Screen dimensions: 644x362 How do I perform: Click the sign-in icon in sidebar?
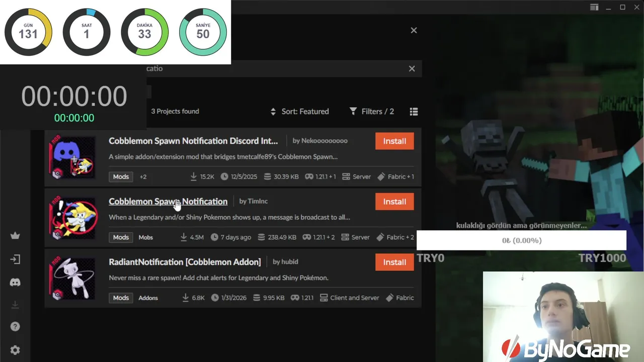point(15,259)
